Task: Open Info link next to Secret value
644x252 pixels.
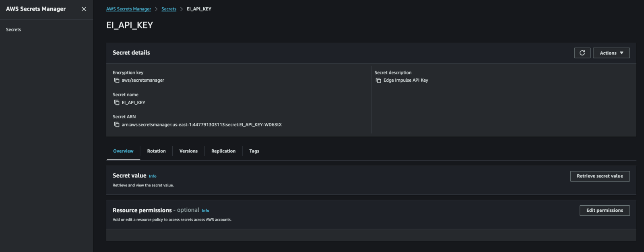Action: [153, 176]
